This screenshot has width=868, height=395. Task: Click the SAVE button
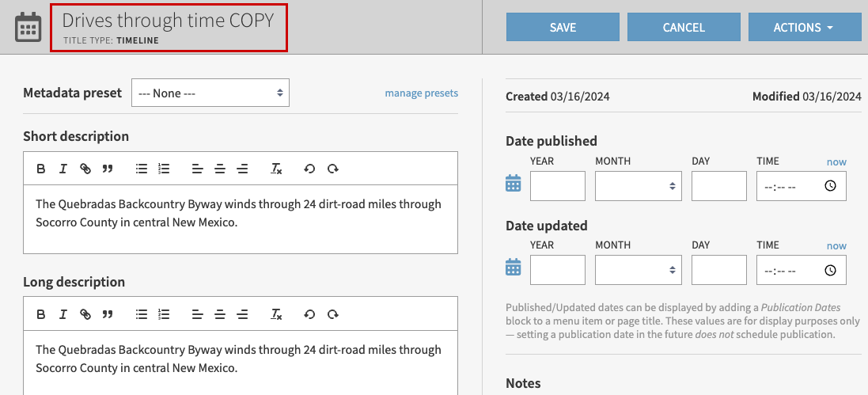pyautogui.click(x=563, y=27)
